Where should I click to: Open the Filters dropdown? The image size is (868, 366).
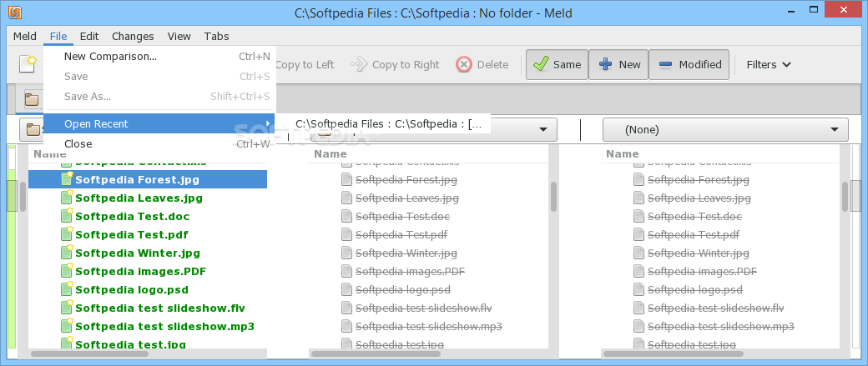(x=769, y=65)
